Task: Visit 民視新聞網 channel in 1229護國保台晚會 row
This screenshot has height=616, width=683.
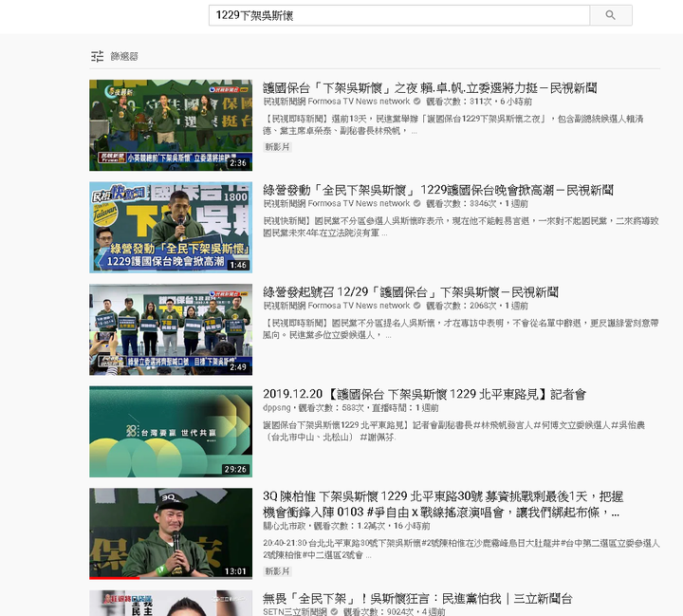Action: point(336,203)
